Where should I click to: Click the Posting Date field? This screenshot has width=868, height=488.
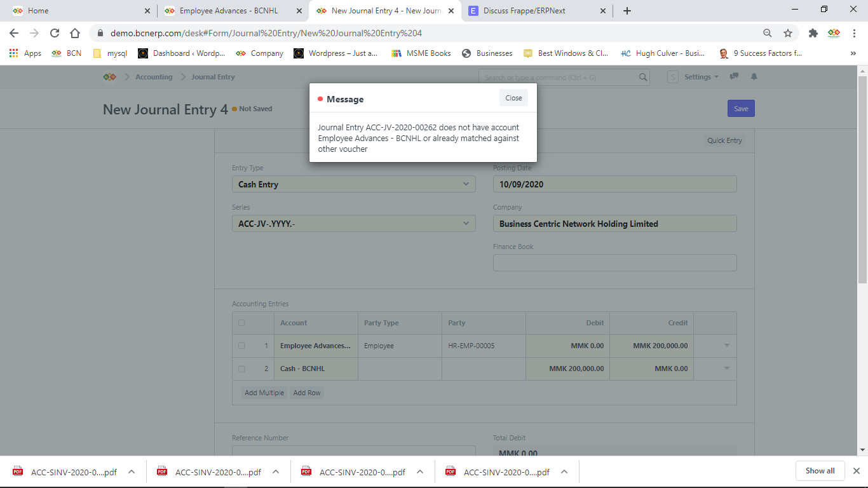(x=615, y=184)
